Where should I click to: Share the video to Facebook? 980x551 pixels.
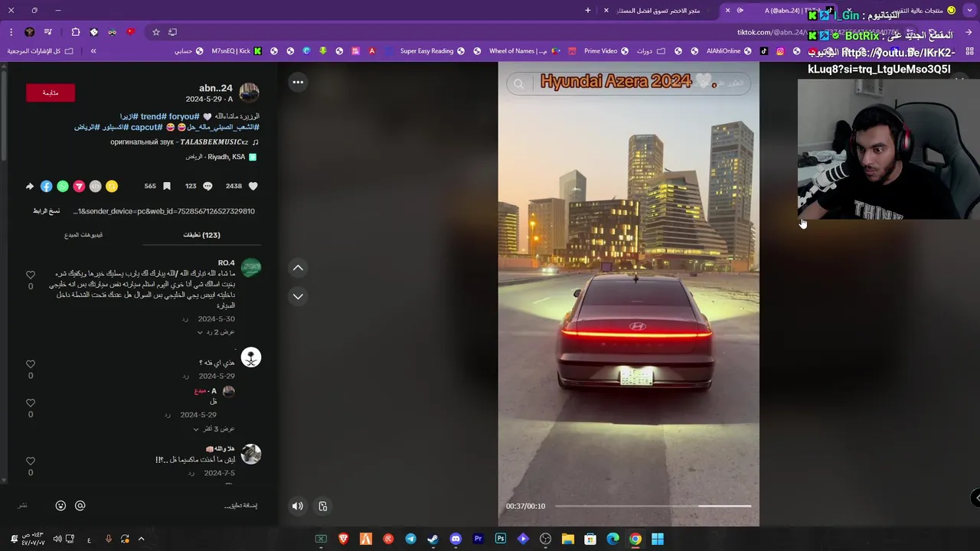click(x=47, y=186)
